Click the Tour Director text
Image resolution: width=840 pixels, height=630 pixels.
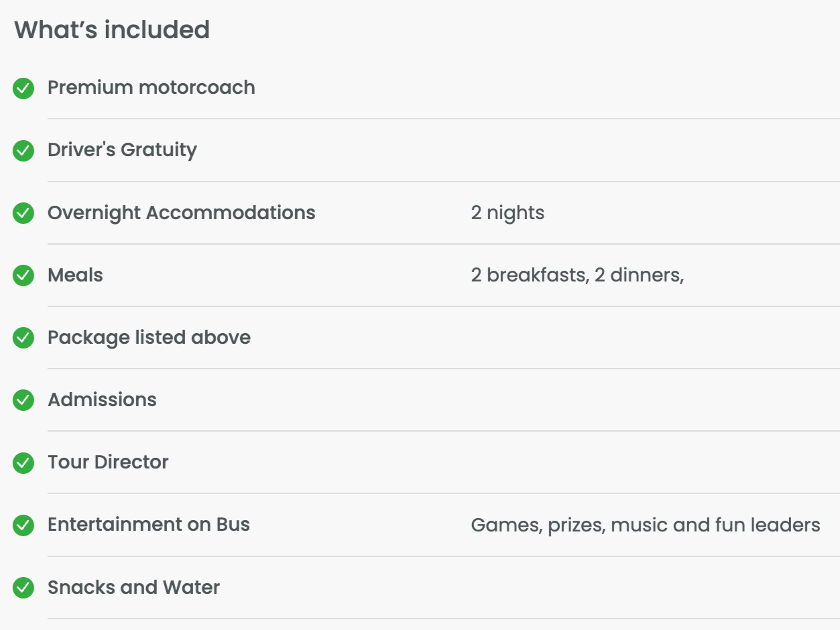pos(108,462)
